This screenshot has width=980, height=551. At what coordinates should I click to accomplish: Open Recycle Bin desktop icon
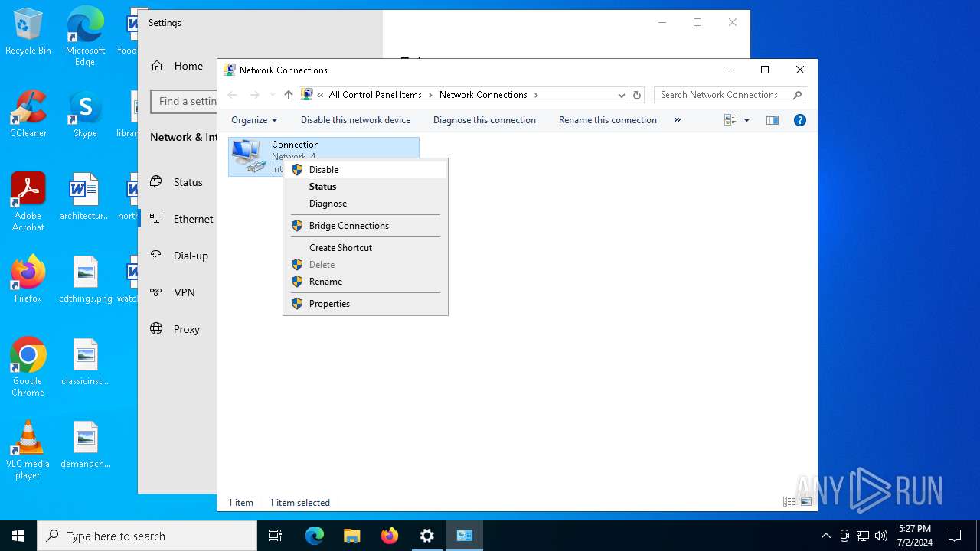click(x=28, y=32)
